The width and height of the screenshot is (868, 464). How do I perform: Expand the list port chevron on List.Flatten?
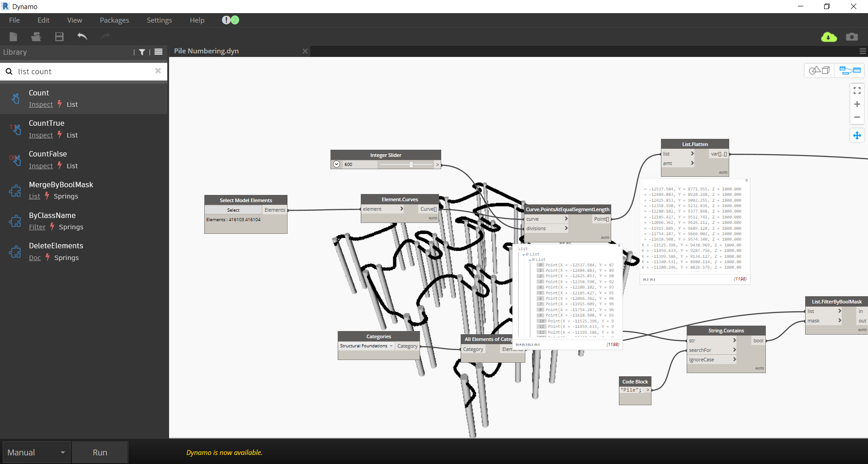pyautogui.click(x=692, y=154)
